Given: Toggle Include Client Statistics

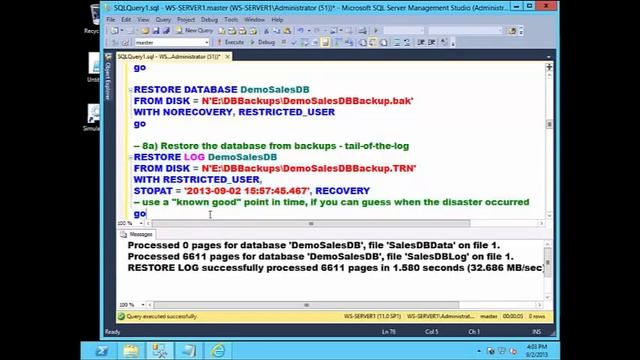Looking at the screenshot, I should (x=349, y=42).
